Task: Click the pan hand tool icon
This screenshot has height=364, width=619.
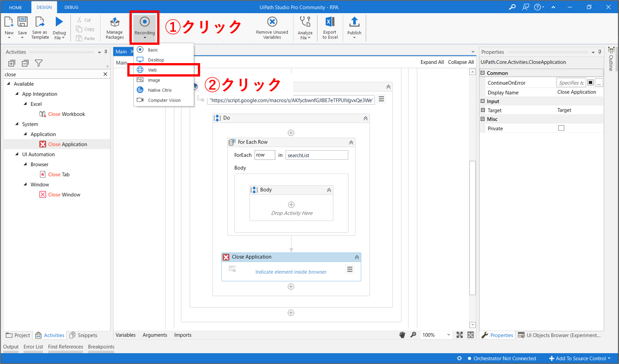Action: coord(402,335)
